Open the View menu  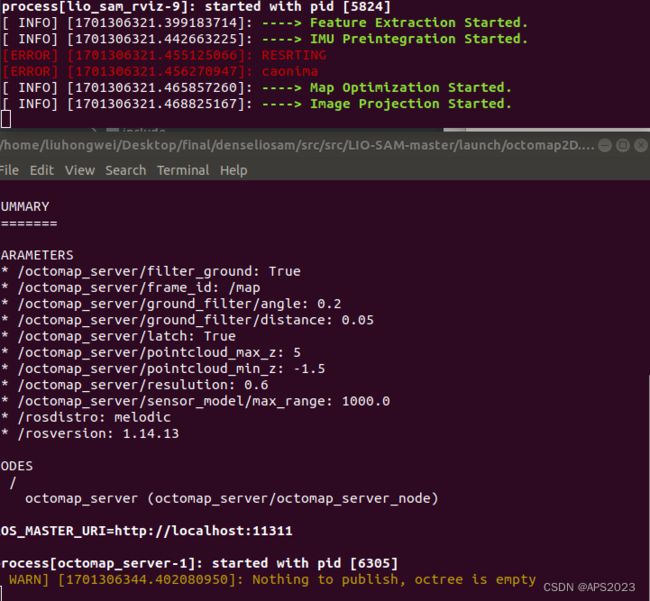click(80, 170)
